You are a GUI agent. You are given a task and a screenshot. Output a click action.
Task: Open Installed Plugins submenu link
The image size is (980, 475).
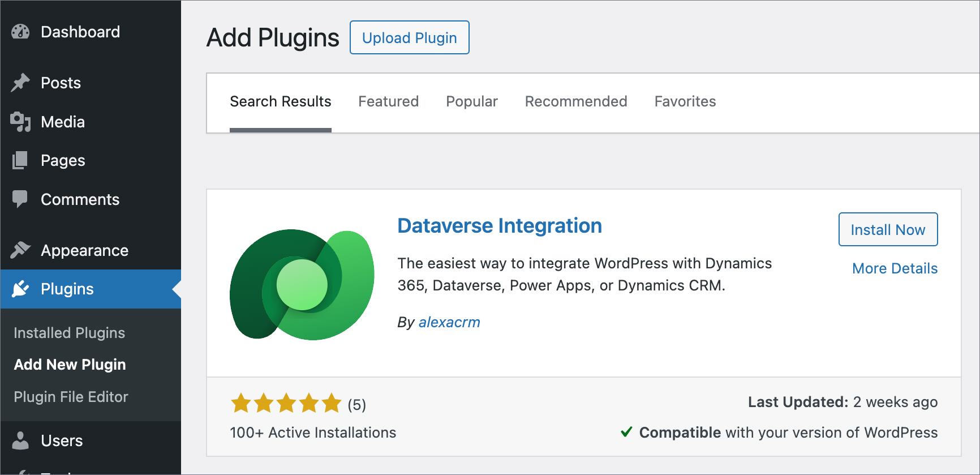pos(70,333)
